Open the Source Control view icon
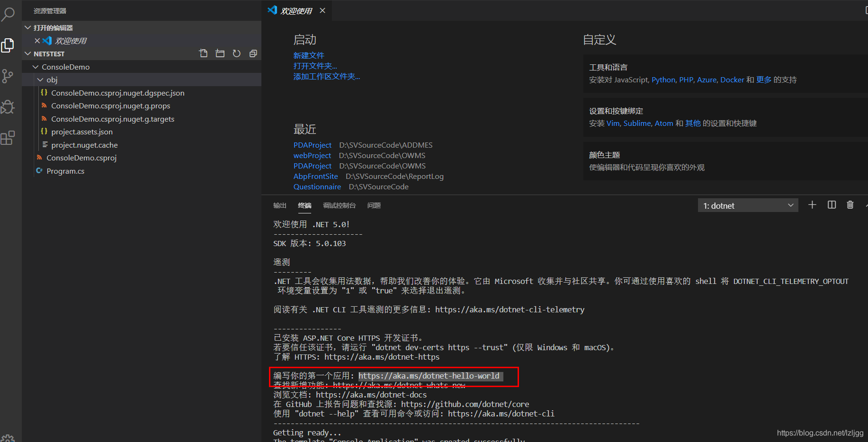The width and height of the screenshot is (868, 442). pyautogui.click(x=8, y=76)
